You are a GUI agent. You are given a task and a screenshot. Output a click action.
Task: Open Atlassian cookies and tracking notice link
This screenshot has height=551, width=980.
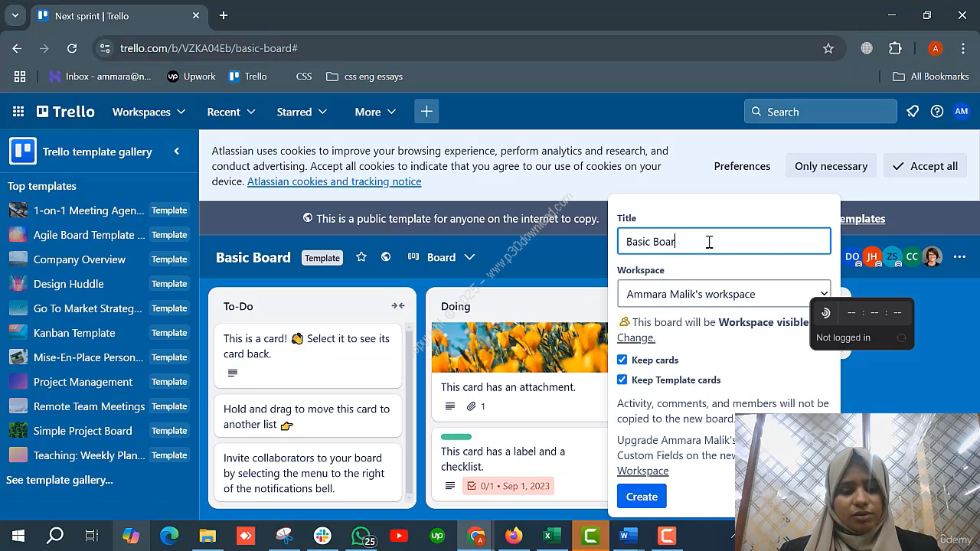(x=334, y=181)
